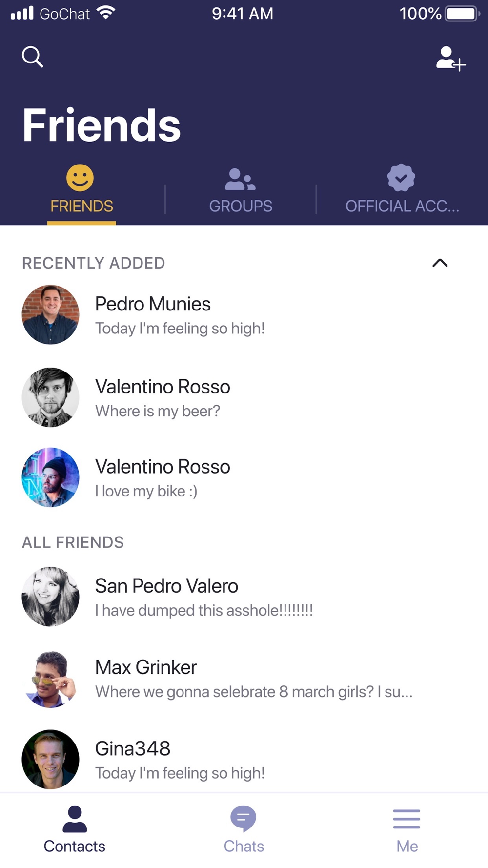Tap Pedro Munies' avatar photo
This screenshot has height=868, width=488.
pos(51,315)
